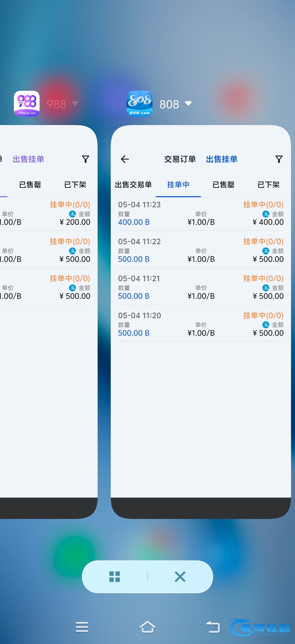Open the ¥ 200.00 order in 988 card

[45, 214]
